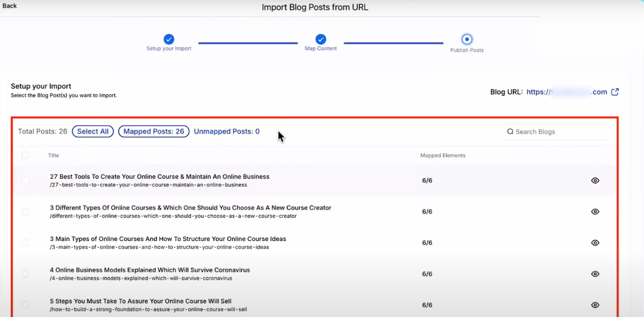Open the 5 Steps You Must Take post title
This screenshot has width=644, height=317.
(x=141, y=301)
